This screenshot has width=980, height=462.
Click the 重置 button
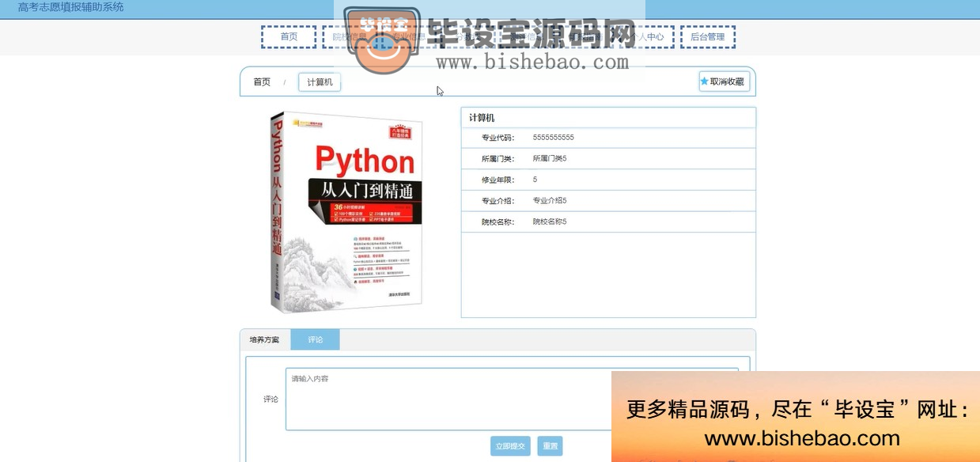point(550,446)
